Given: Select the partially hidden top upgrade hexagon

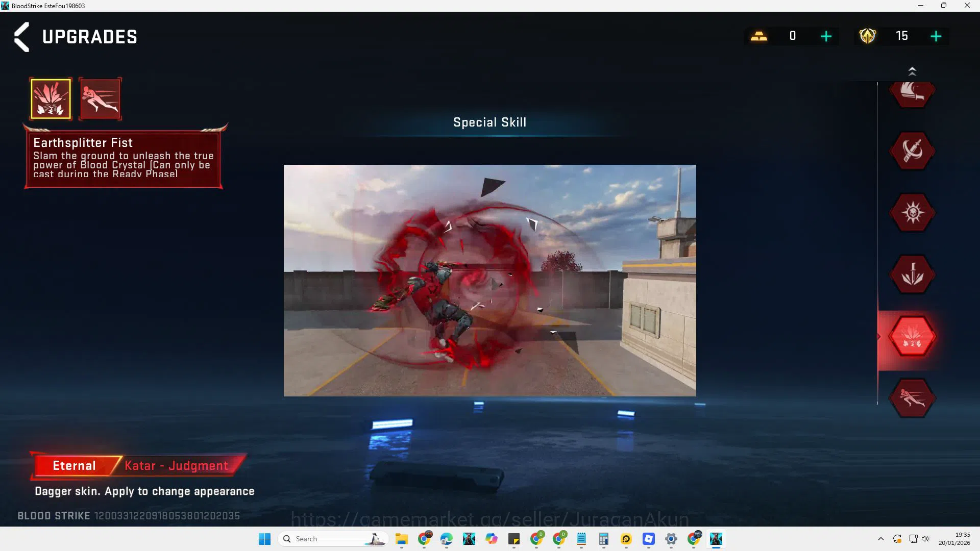Looking at the screenshot, I should (912, 94).
